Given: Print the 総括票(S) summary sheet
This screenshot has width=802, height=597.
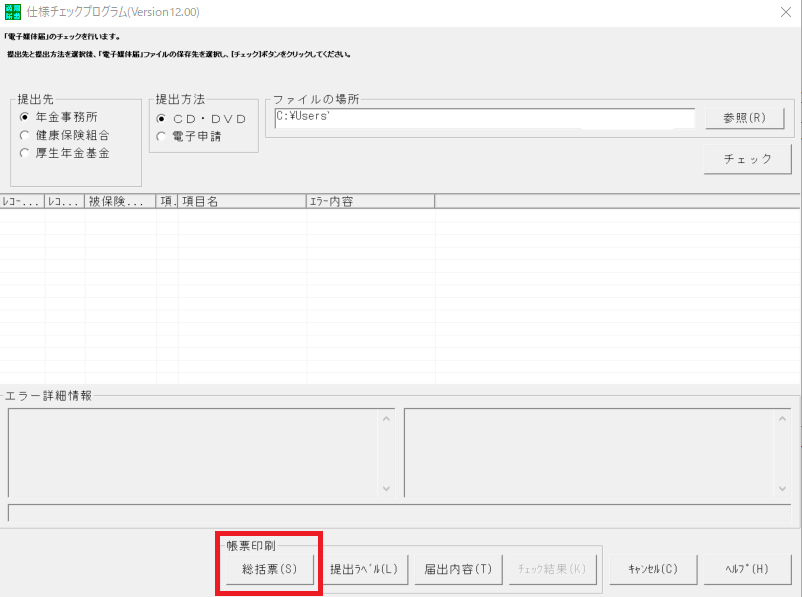Looking at the screenshot, I should click(x=270, y=569).
